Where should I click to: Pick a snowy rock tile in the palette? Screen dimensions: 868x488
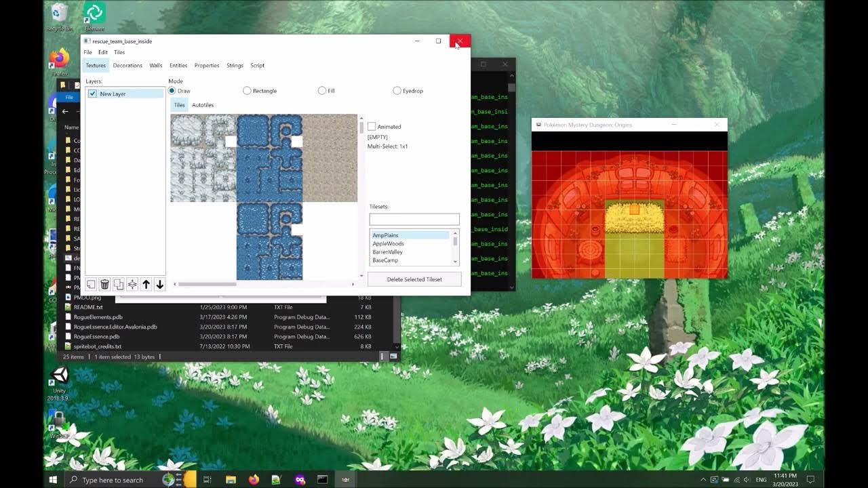tap(203, 158)
